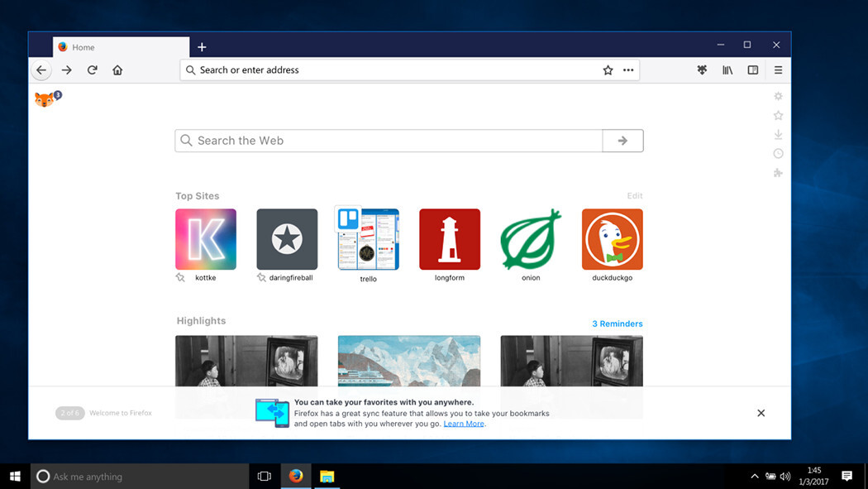Reload the page with the refresh icon
Image resolution: width=868 pixels, height=489 pixels.
[x=92, y=70]
